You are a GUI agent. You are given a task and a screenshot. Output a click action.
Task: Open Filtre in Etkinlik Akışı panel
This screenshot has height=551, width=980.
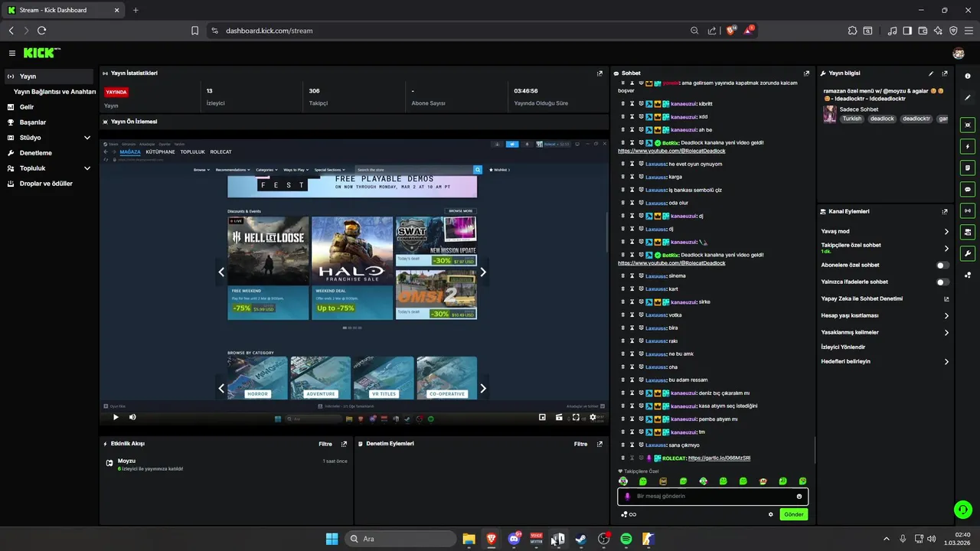[325, 444]
